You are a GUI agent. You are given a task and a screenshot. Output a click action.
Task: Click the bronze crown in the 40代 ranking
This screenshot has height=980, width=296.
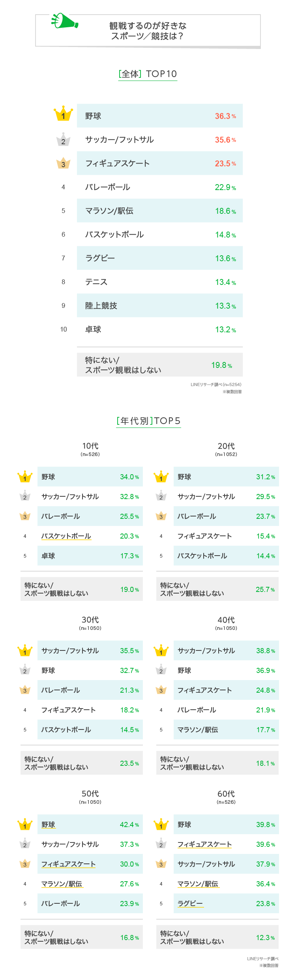[x=161, y=690]
